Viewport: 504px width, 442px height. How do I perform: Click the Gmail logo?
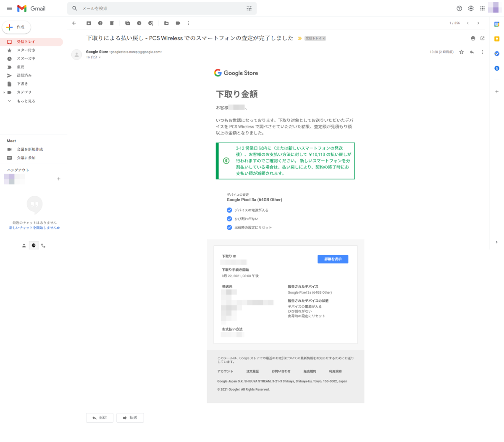click(x=31, y=8)
